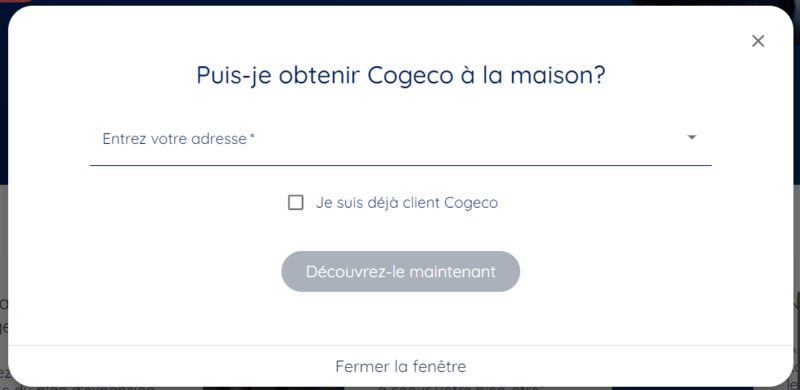
Task: Click the 'Je suis déjà client Cogeco' label text
Action: tap(407, 203)
